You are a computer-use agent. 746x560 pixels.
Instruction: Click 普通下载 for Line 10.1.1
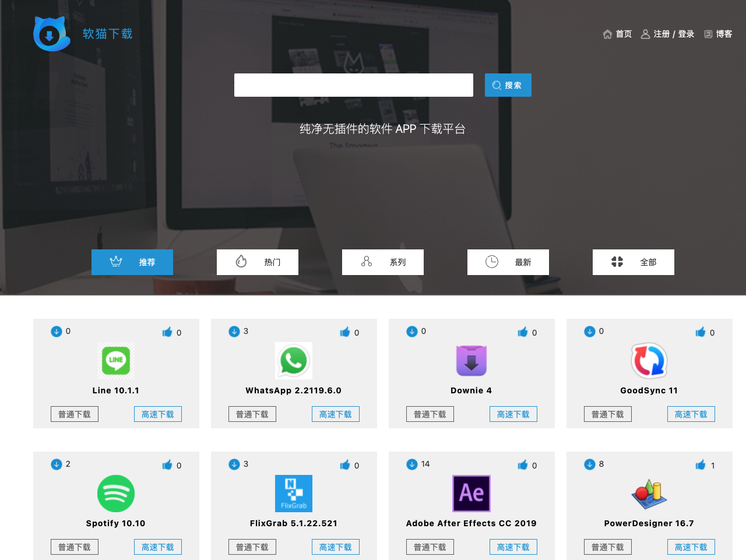75,414
